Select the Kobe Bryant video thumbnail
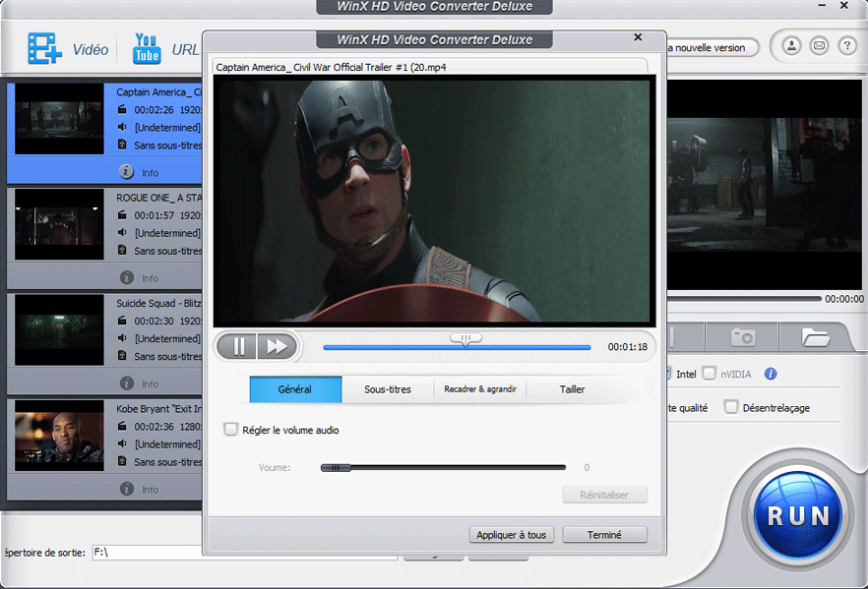 pos(59,436)
